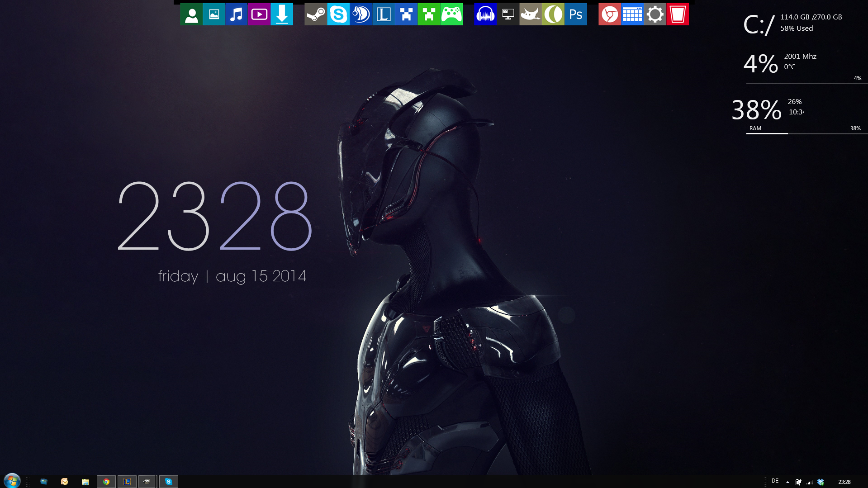This screenshot has width=868, height=488.
Task: Launch Chrome from the red dock tile
Action: (x=610, y=14)
